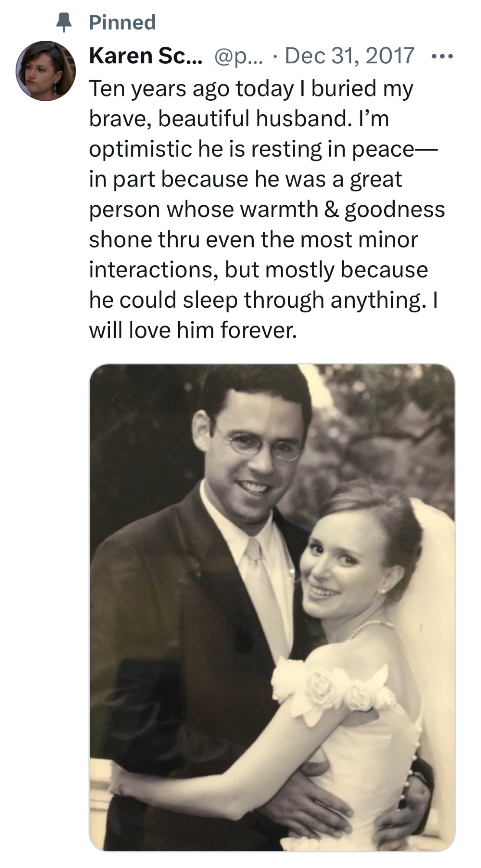Select the pushpin indicator icon
The image size is (481, 868).
point(64,23)
